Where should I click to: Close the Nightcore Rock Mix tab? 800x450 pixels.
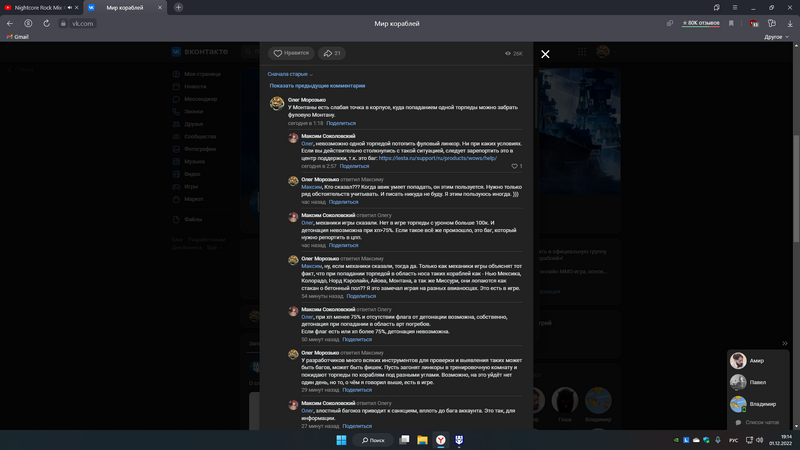[x=77, y=8]
